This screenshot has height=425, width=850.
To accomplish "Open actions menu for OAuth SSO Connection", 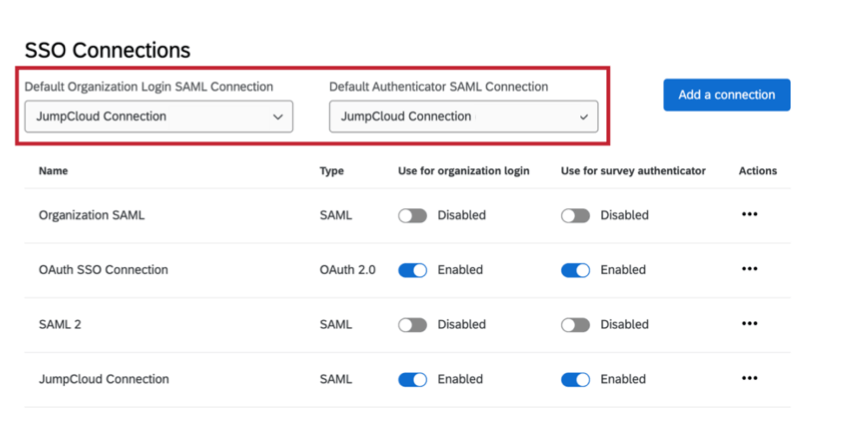I will coord(749,270).
